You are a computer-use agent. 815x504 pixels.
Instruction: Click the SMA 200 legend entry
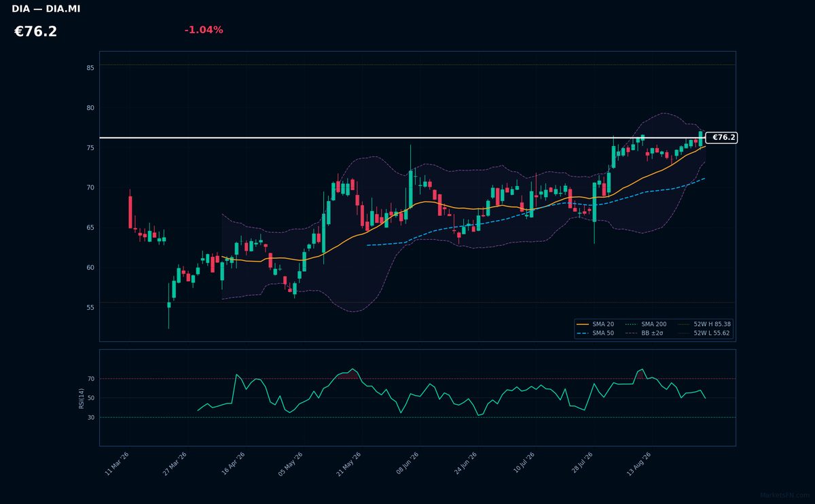point(645,325)
